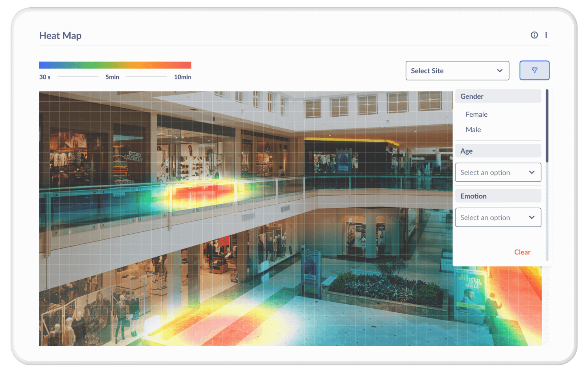Click the Age section header
Screen dimensions: 588x371
click(x=498, y=151)
